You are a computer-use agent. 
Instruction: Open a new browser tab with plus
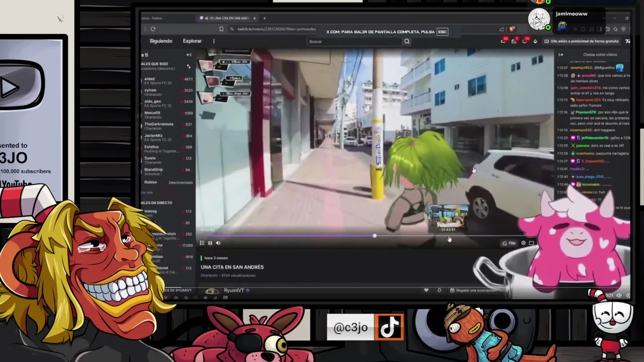[264, 18]
